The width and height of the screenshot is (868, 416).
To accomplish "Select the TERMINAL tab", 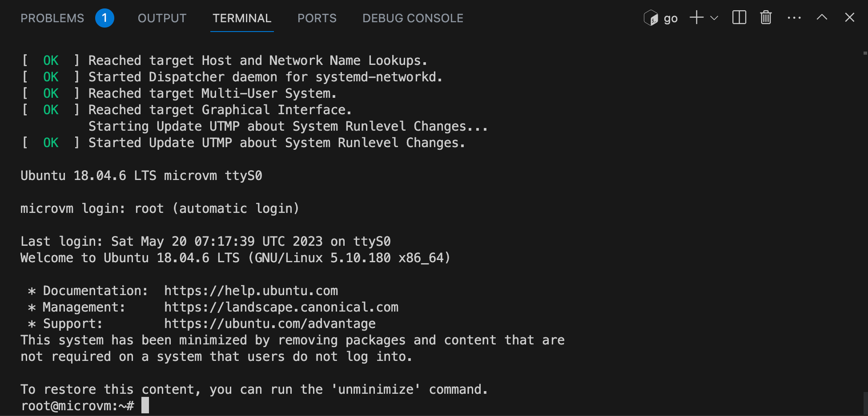I will tap(242, 18).
